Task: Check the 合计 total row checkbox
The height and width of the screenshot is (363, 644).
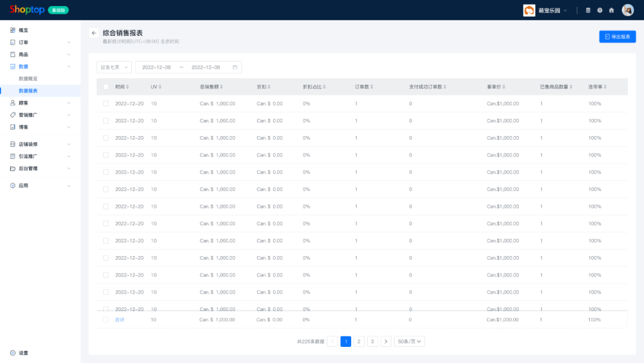Action: click(x=106, y=319)
